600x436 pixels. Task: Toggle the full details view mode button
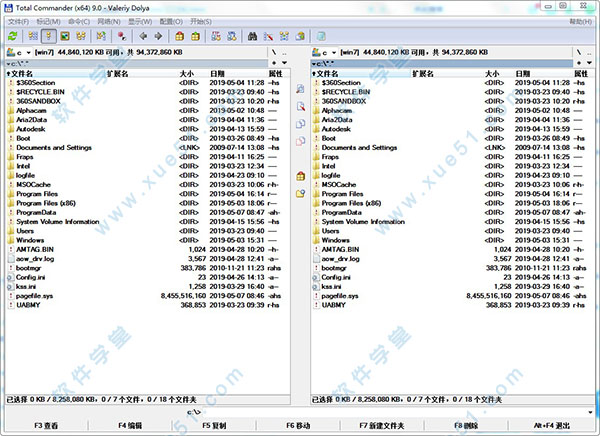click(48, 35)
